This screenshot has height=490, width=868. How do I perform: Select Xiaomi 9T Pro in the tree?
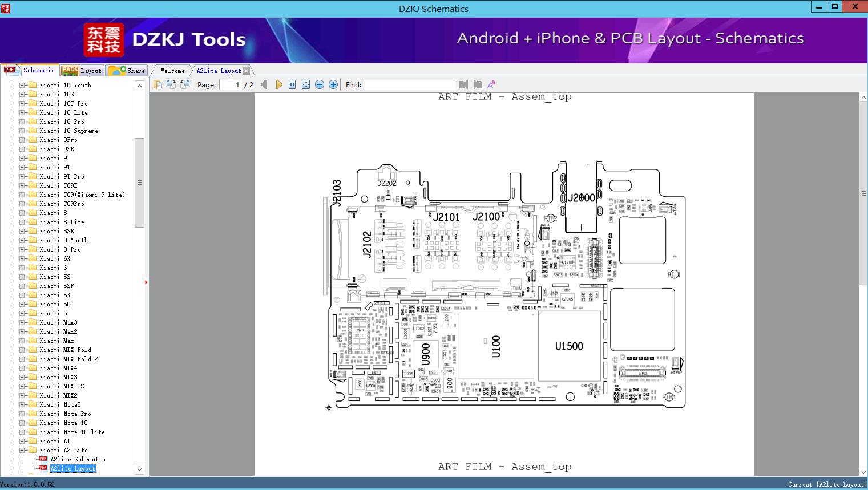(x=62, y=176)
